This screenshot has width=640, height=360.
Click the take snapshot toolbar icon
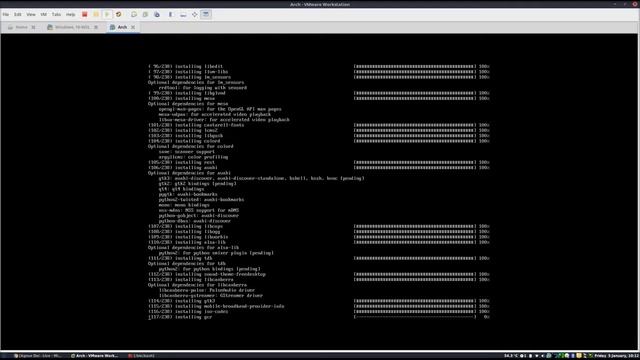[x=134, y=14]
